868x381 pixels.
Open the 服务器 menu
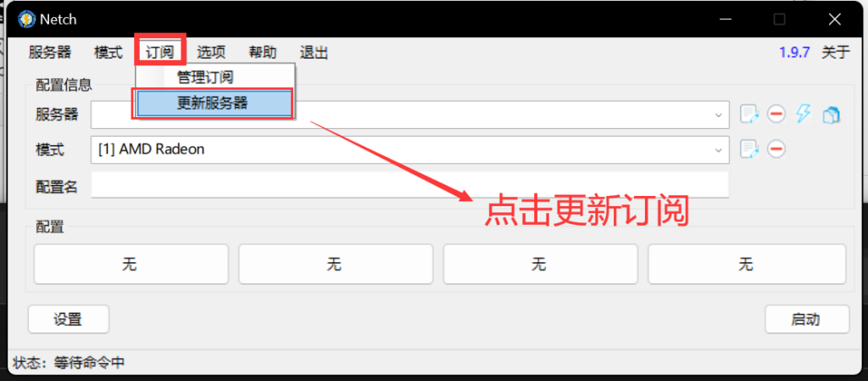click(50, 53)
